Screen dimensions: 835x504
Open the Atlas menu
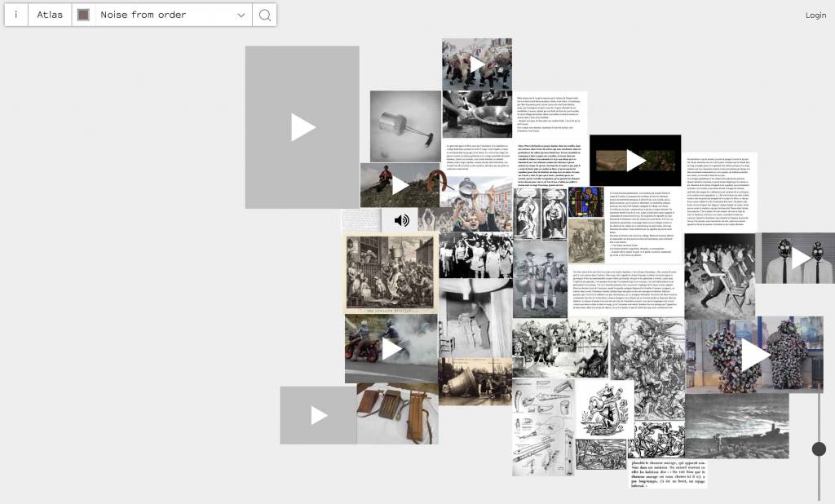click(50, 15)
